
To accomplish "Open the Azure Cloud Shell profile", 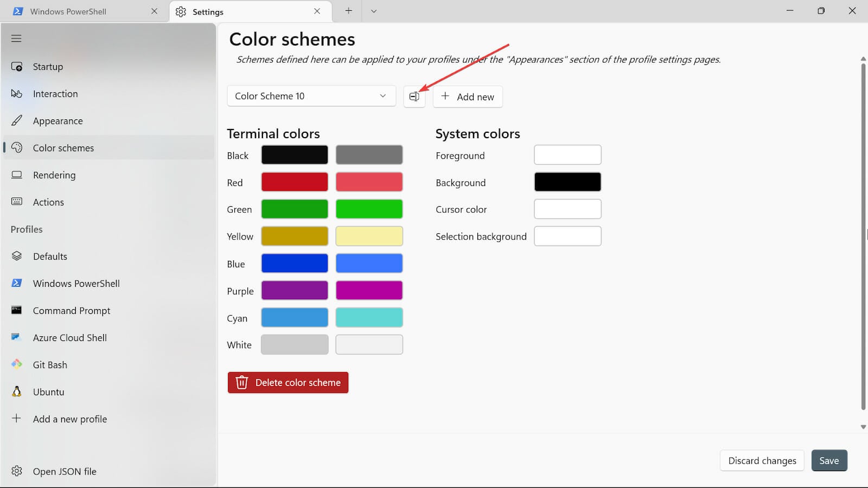I will tap(69, 338).
